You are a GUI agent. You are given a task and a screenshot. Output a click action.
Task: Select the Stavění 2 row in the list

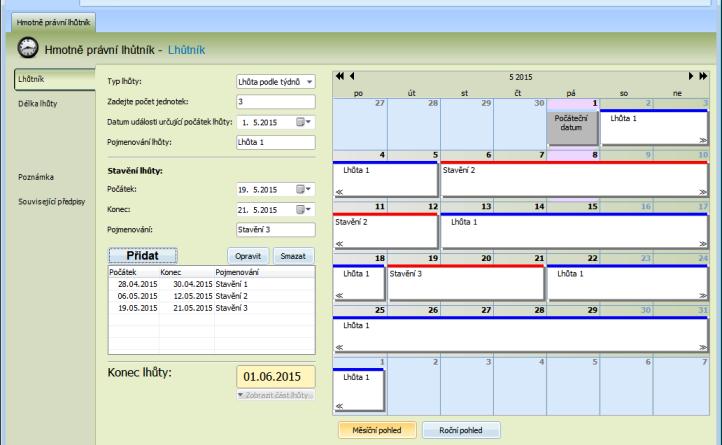212,296
